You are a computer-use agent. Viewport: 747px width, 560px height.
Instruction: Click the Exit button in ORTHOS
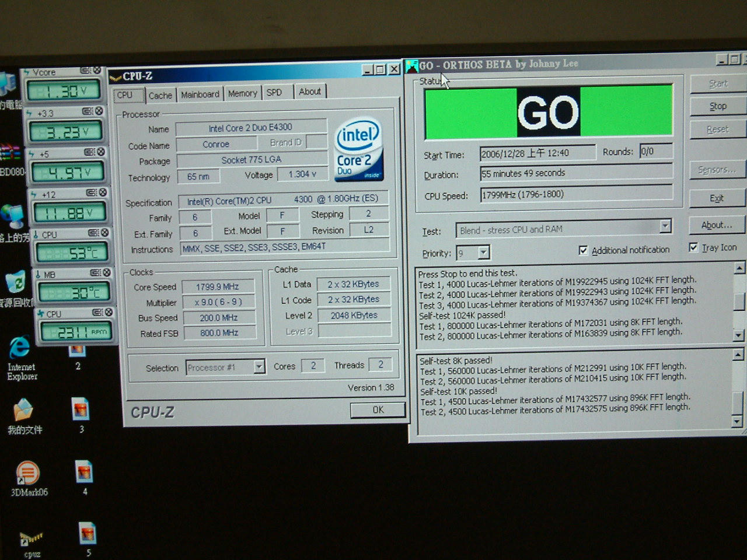(717, 198)
